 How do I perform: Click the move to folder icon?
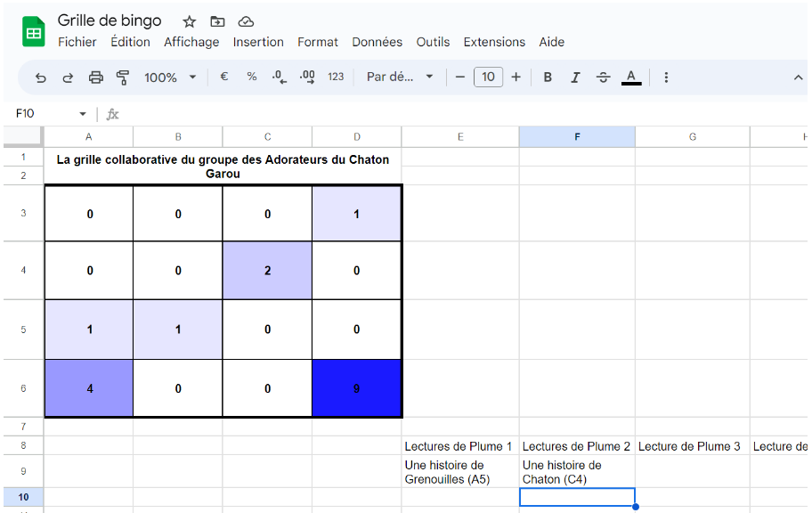click(217, 21)
